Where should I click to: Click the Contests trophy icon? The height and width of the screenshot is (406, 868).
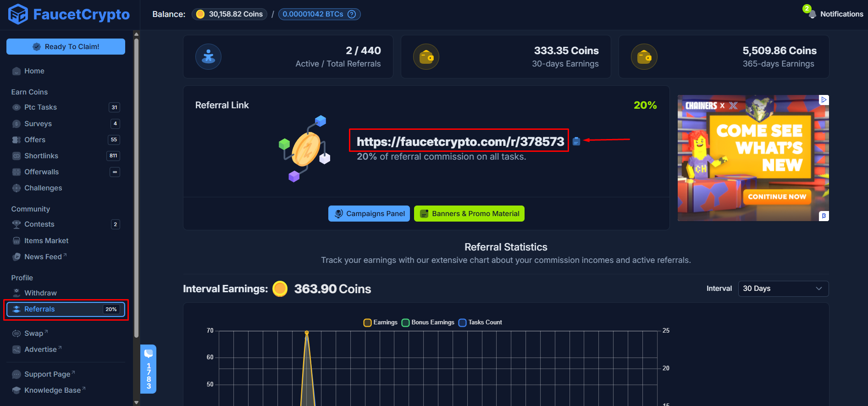[x=17, y=224]
